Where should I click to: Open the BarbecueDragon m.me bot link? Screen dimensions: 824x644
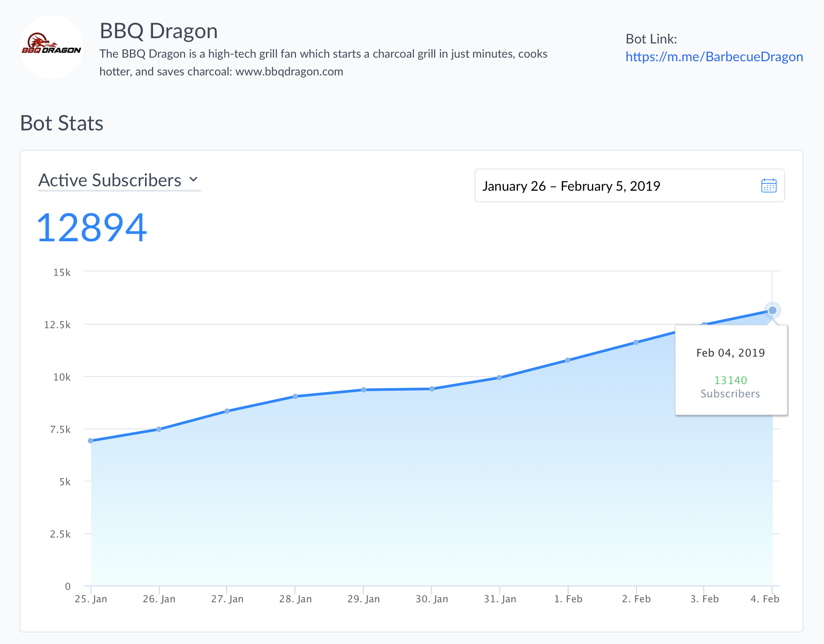(x=714, y=57)
